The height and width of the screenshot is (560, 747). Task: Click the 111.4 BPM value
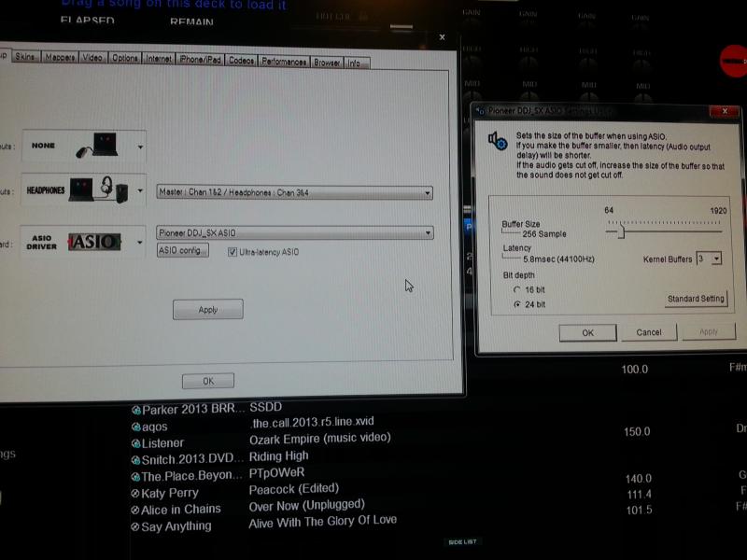(639, 495)
